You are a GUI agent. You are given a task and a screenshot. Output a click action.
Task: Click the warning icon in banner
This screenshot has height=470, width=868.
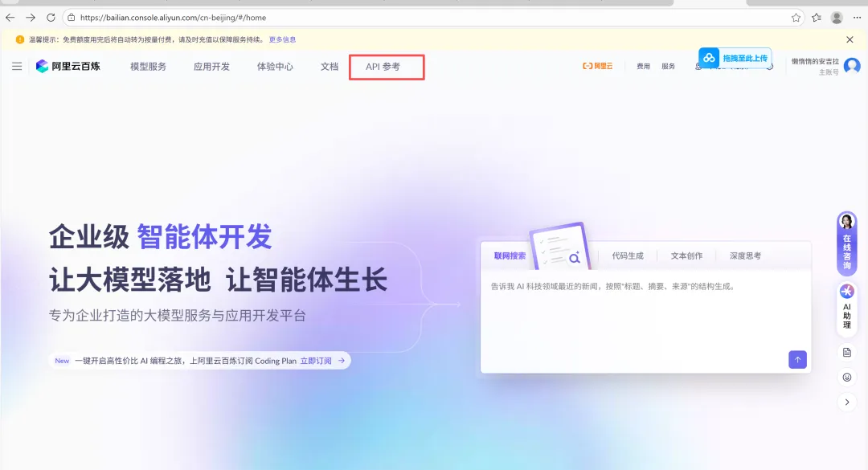tap(20, 40)
